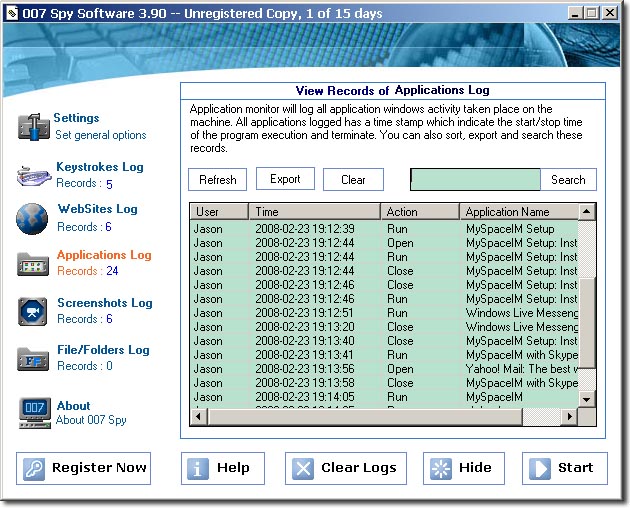Select the 19:12:39 MySpaceIM Setup row
Image resolution: width=630 pixels, height=508 pixels.
pyautogui.click(x=384, y=229)
